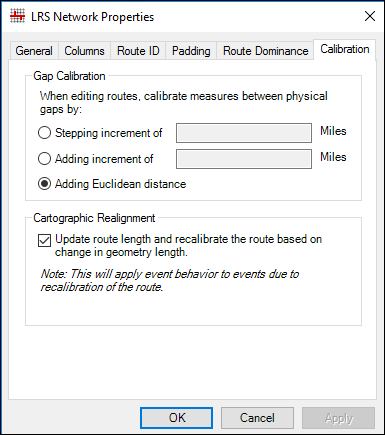Click the Adding increment Miles input field
The height and width of the screenshot is (435, 385).
click(x=244, y=159)
